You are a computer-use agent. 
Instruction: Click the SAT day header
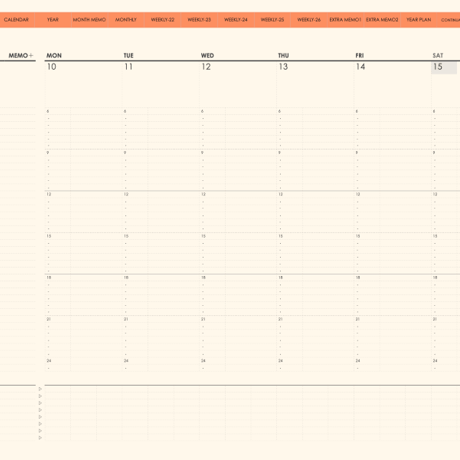[x=438, y=56]
